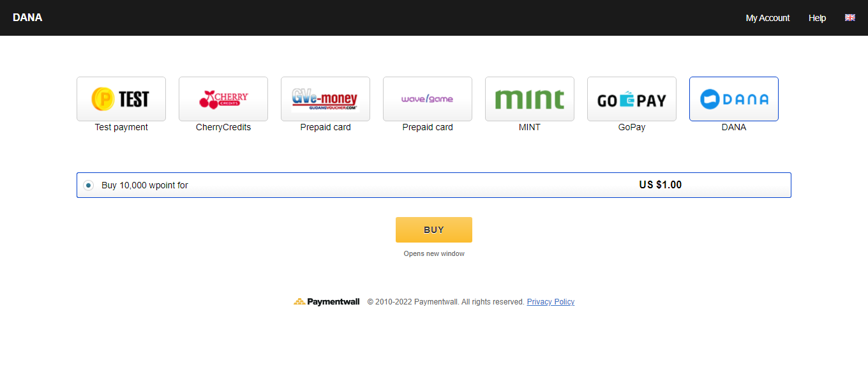Click the Paymentwall logo in the footer
Screen dimensions: 868x383
[x=327, y=302]
